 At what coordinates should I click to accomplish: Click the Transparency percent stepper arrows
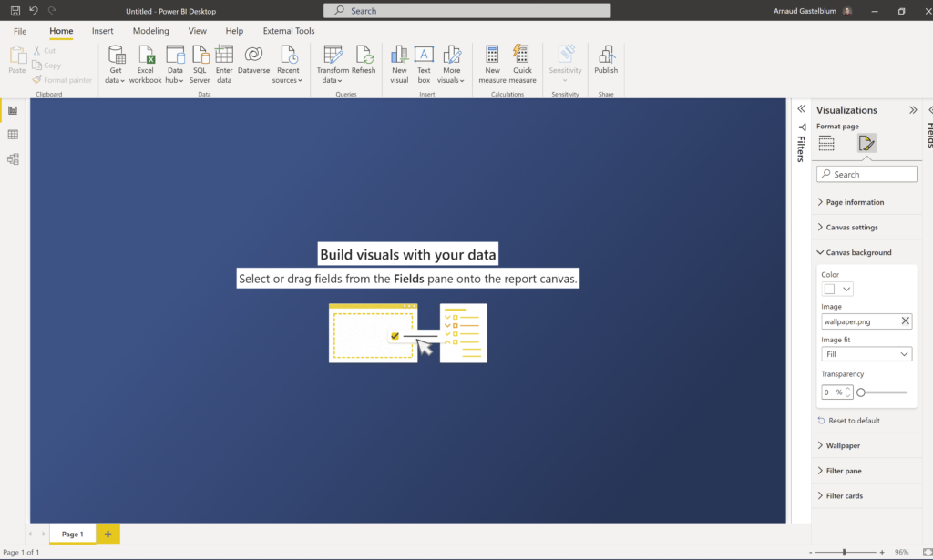tap(848, 392)
